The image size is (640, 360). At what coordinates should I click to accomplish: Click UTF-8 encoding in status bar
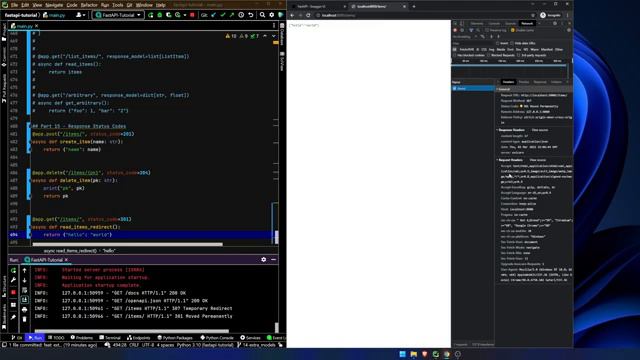point(147,345)
